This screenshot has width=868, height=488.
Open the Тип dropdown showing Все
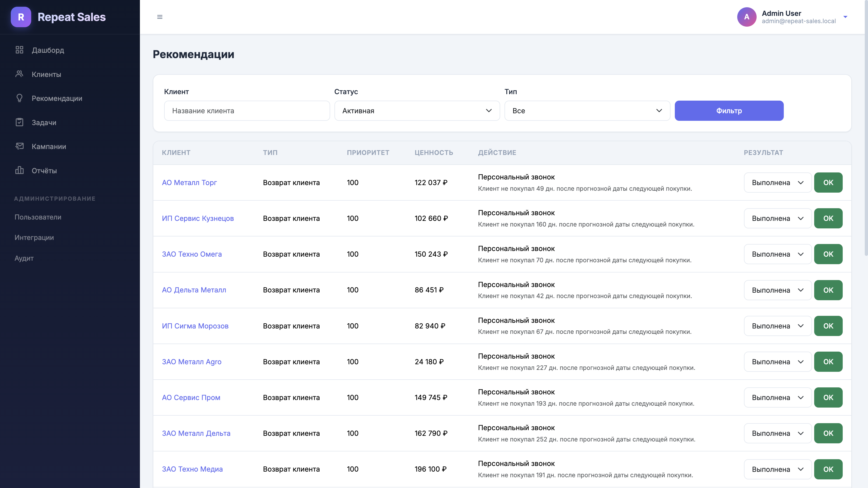click(587, 111)
